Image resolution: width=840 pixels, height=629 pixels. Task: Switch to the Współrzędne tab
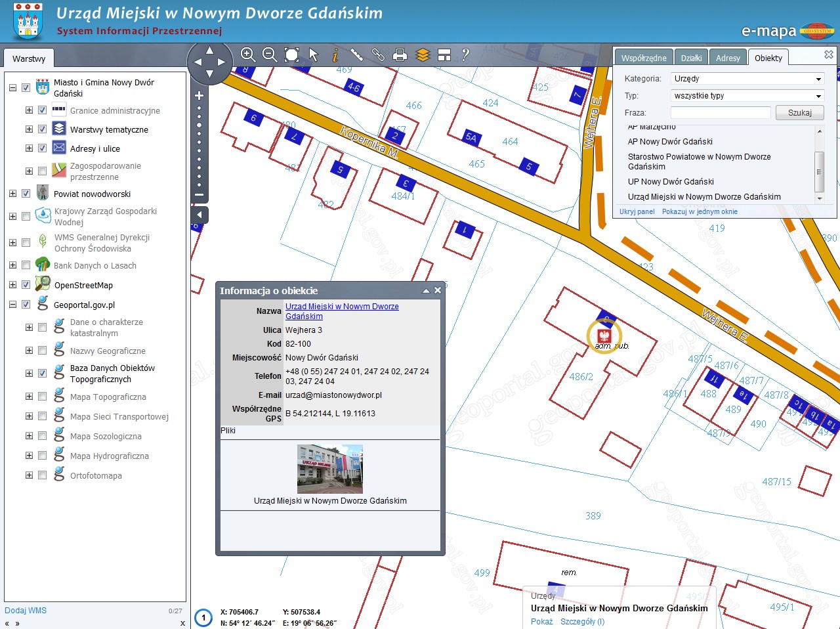click(644, 58)
